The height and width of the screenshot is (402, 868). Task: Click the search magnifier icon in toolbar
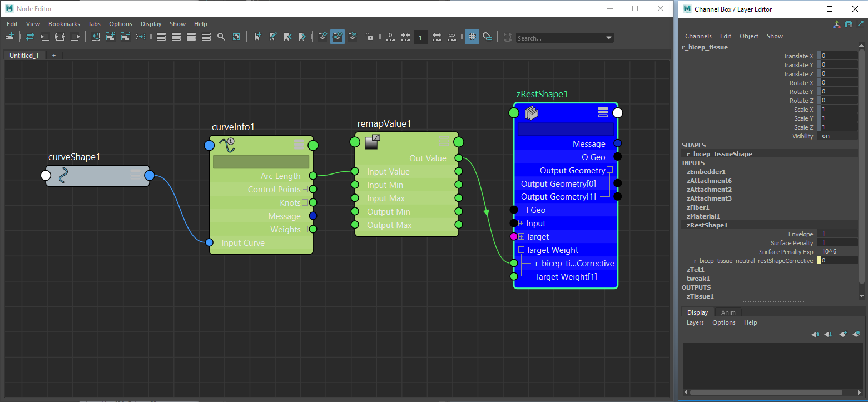click(221, 37)
